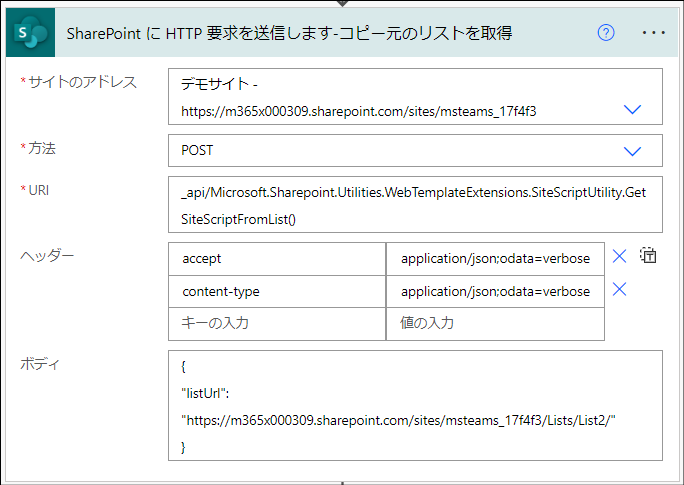Select the site address combo box
Image resolution: width=684 pixels, height=485 pixels.
point(415,96)
